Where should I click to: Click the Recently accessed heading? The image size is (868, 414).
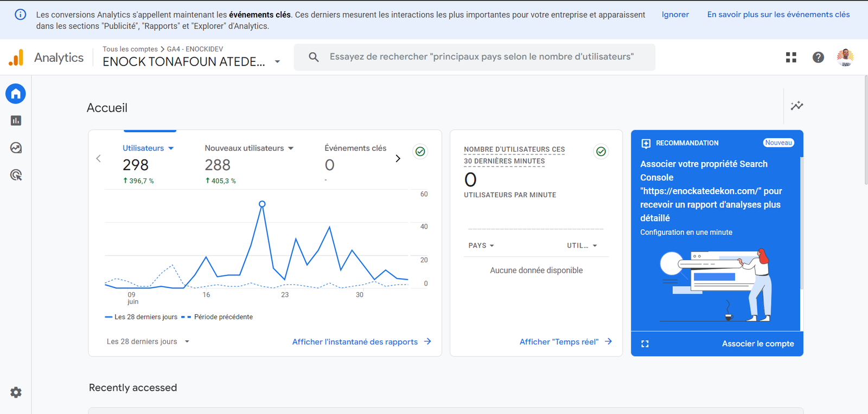tap(133, 387)
